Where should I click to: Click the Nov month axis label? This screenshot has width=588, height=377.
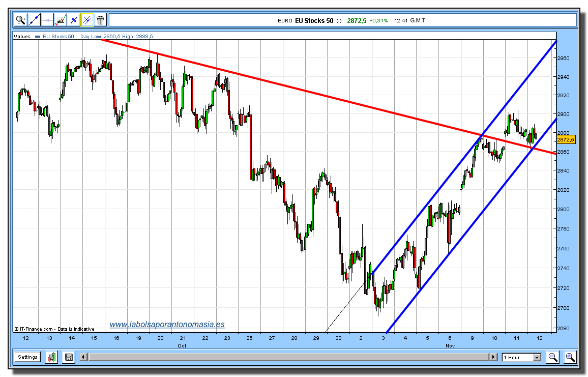click(450, 345)
